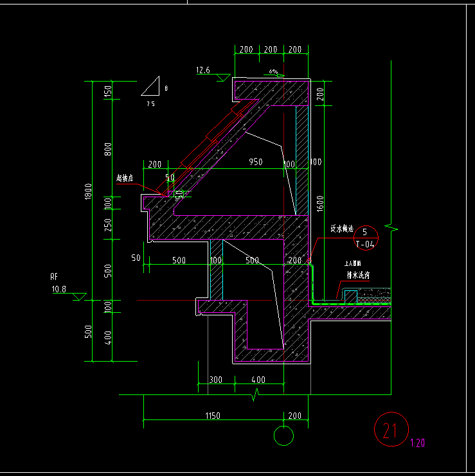Select the 12.6 elevation label

pyautogui.click(x=203, y=70)
